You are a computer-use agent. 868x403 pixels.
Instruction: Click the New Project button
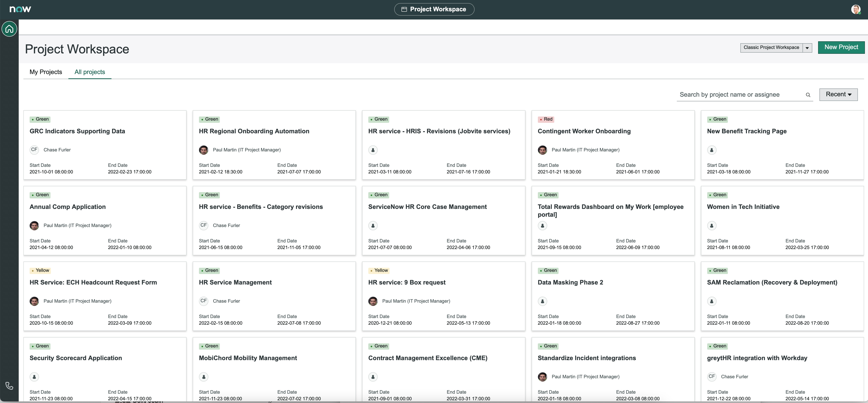(841, 47)
